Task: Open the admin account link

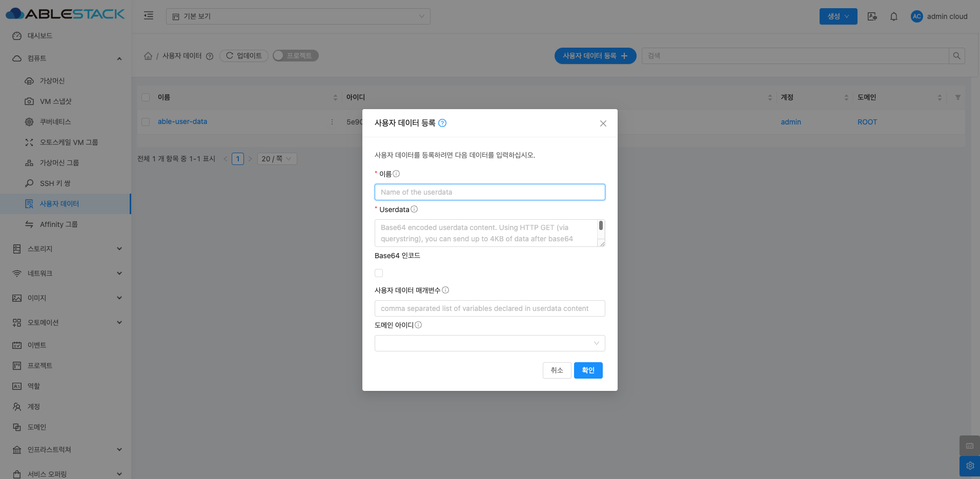Action: point(791,122)
